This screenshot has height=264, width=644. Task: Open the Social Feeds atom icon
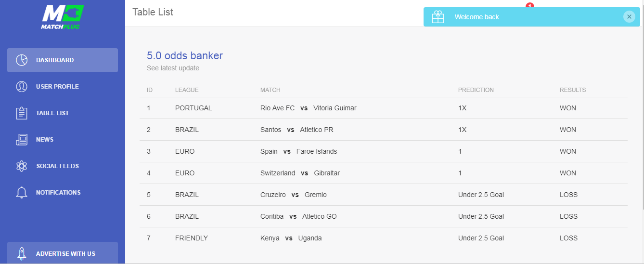(22, 166)
